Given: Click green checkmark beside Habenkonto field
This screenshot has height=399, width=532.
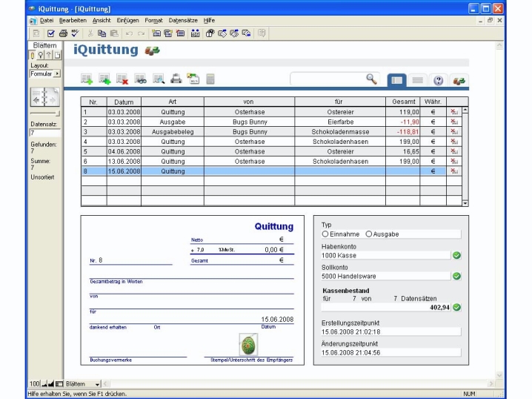Looking at the screenshot, I should pyautogui.click(x=456, y=255).
